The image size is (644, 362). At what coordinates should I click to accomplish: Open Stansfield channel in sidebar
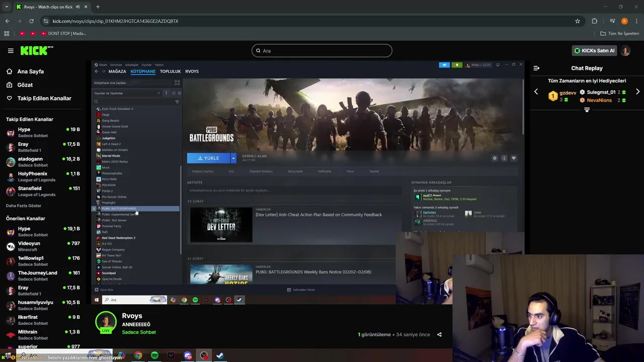click(43, 192)
